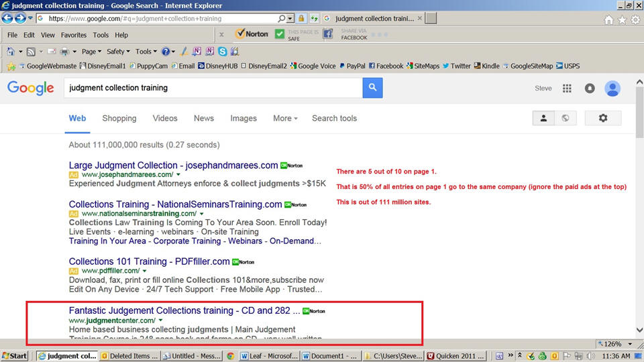Image resolution: width=644 pixels, height=362 pixels.
Task: Open the Large Judgment Collection ad link
Action: 173,165
